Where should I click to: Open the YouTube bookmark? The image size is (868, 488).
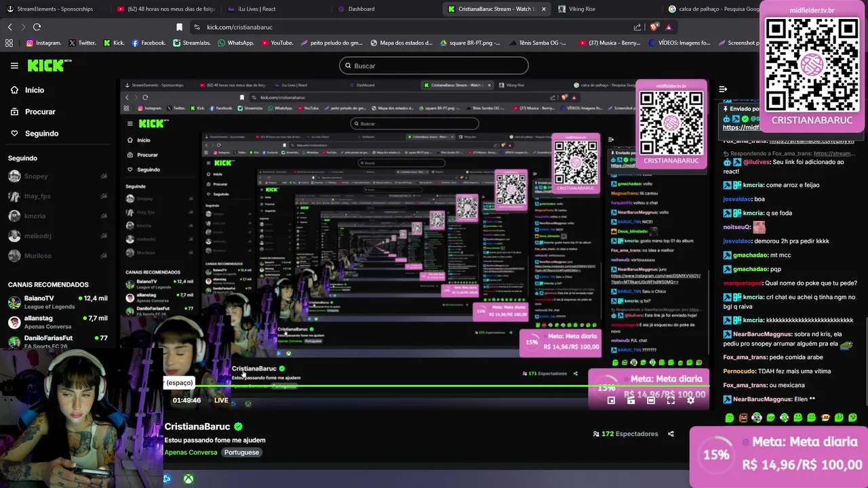(x=277, y=43)
